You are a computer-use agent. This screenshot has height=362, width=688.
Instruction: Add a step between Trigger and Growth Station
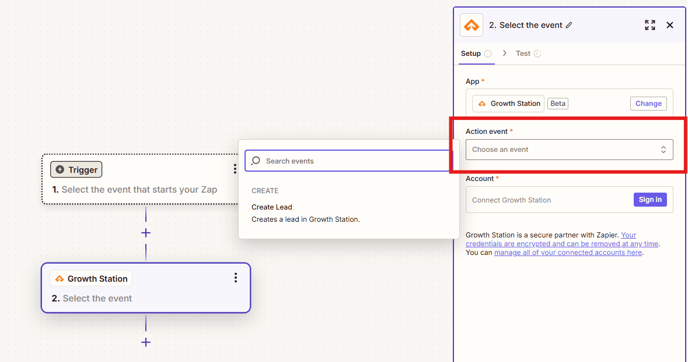point(146,233)
